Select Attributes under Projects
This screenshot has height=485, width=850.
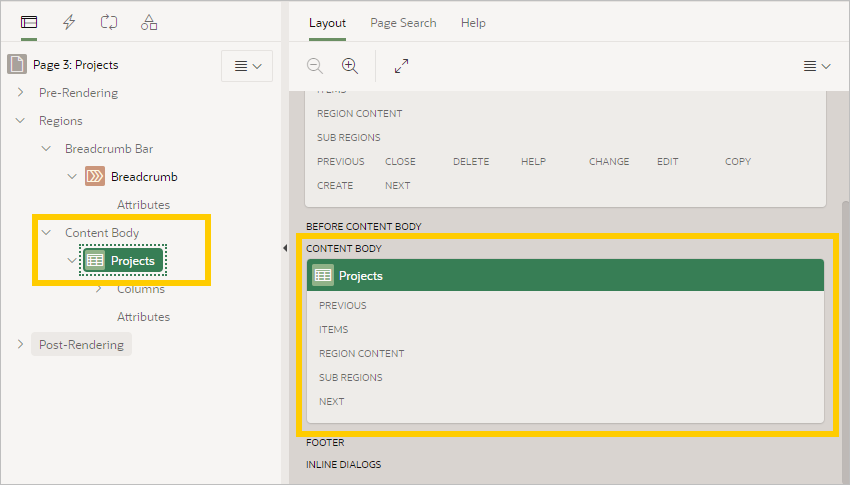(144, 316)
